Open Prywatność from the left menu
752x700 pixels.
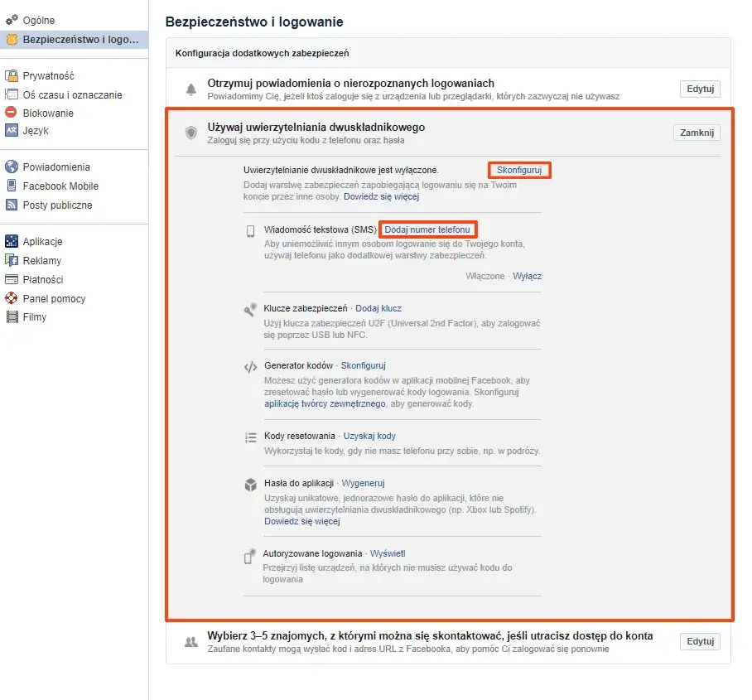click(48, 75)
